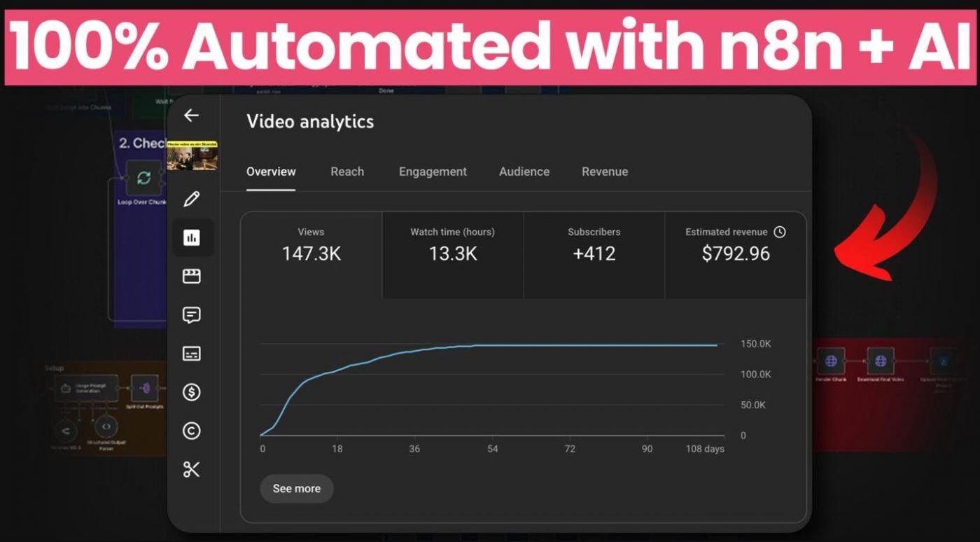This screenshot has width=980, height=542.
Task: Open the Comments sidebar icon
Action: [x=192, y=315]
